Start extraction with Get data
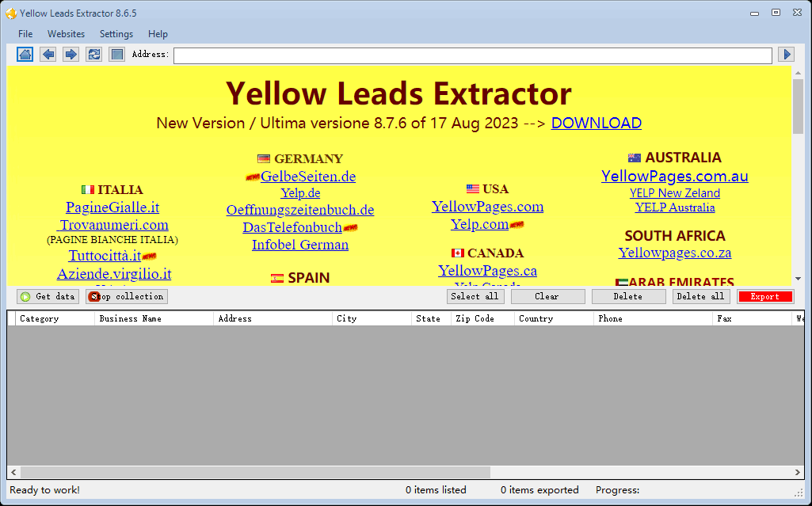Image resolution: width=812 pixels, height=506 pixels. (48, 296)
